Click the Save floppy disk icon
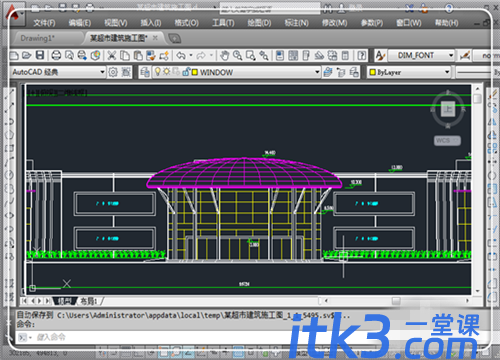 [40, 55]
